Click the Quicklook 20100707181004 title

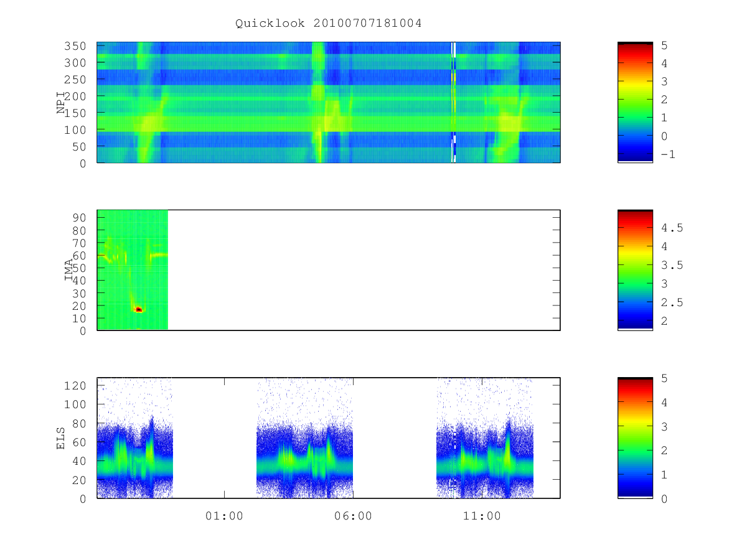[x=329, y=24]
